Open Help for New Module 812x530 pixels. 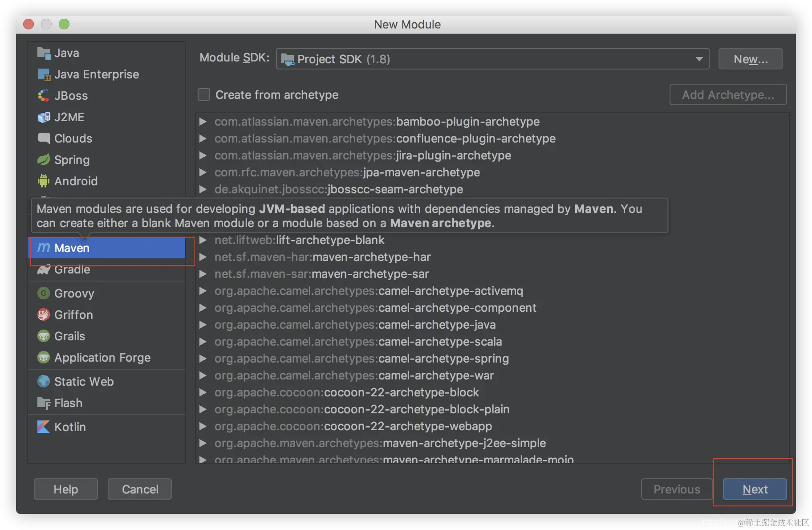(66, 489)
